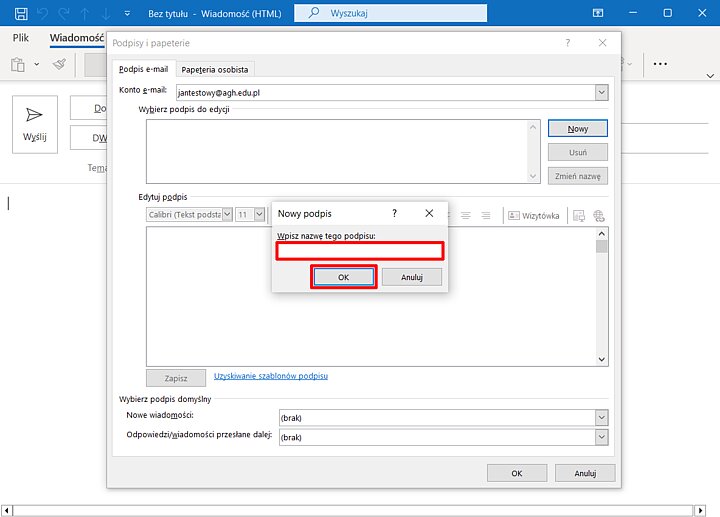Click the center align icon
720x517 pixels.
466,215
